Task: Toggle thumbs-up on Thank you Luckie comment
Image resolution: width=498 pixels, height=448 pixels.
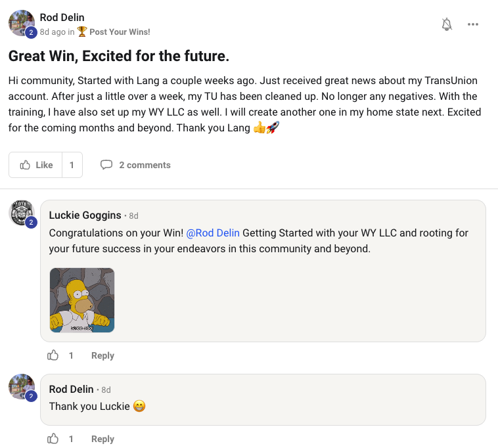Action: point(53,439)
